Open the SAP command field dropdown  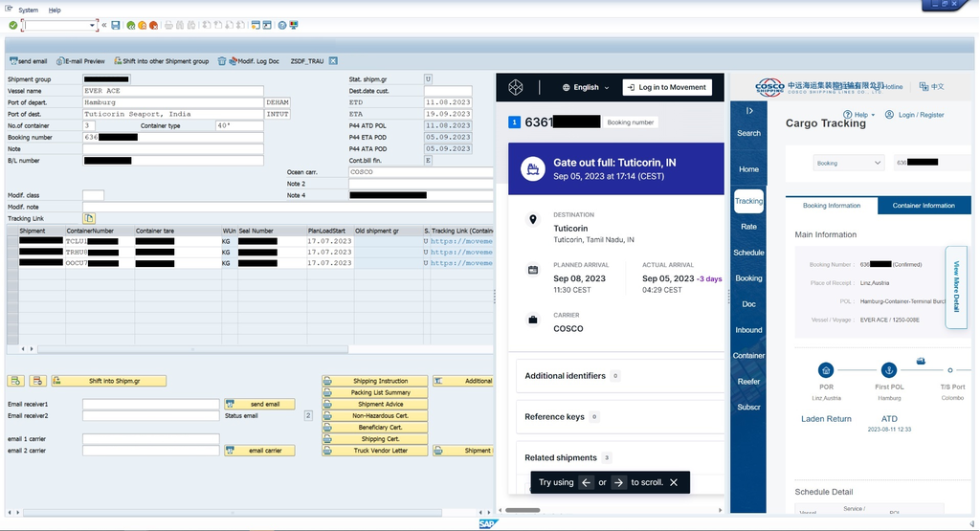[x=93, y=25]
